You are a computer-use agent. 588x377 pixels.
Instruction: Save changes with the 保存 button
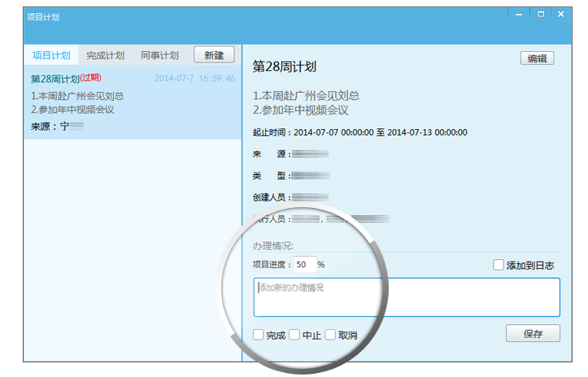533,333
